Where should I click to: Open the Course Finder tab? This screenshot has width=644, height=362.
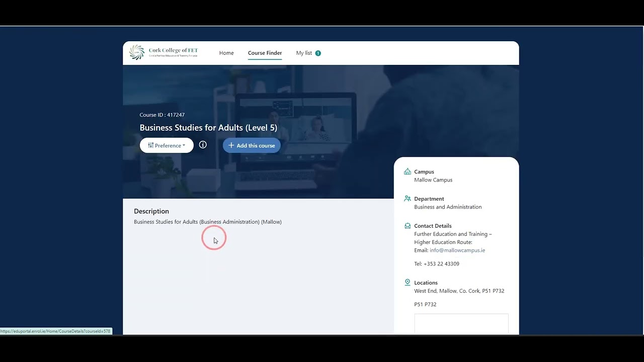pyautogui.click(x=265, y=53)
